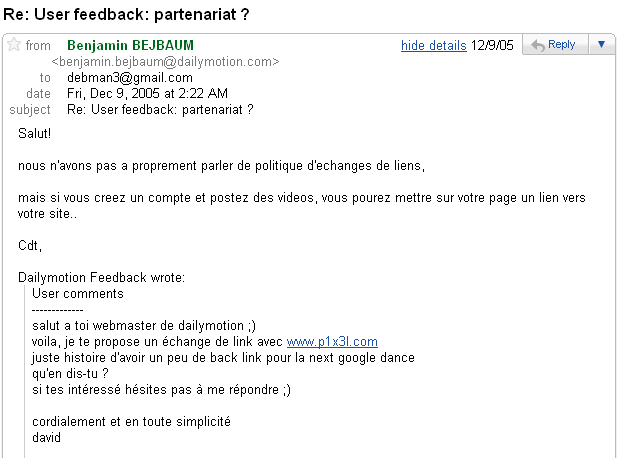623x458 pixels.
Task: Click the quoted signature 'david'
Action: point(47,437)
